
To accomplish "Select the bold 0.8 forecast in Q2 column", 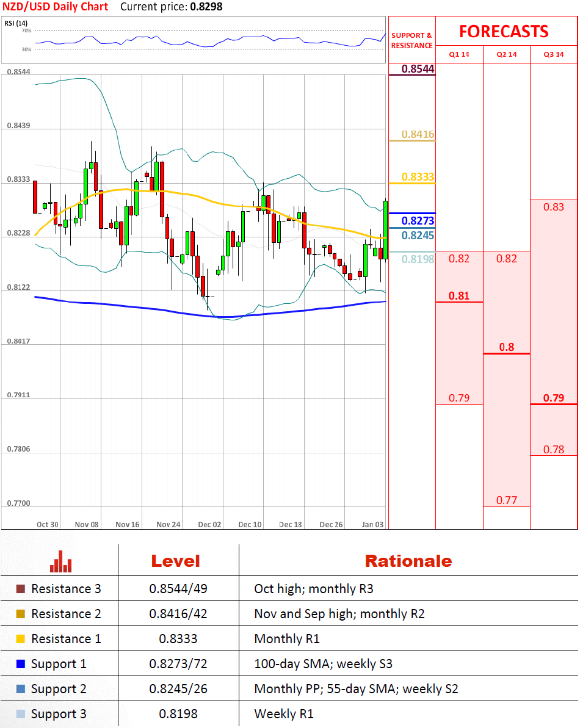I will (506, 347).
